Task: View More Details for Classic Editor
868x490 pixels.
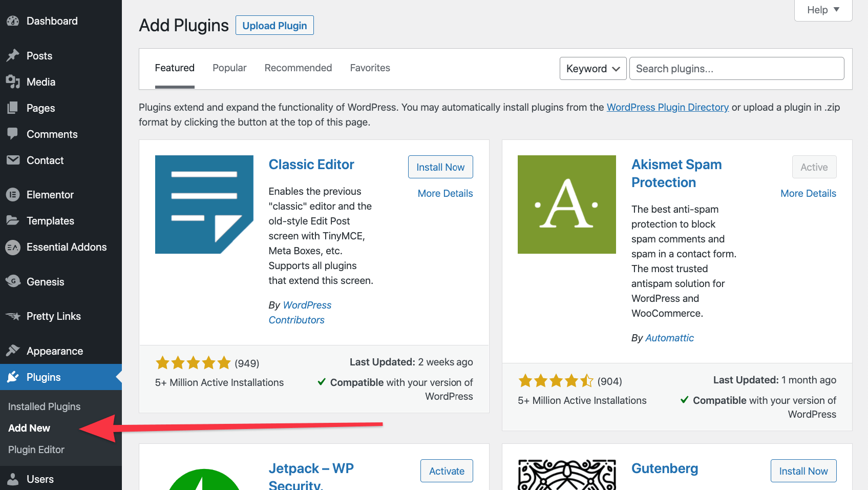Action: click(445, 193)
